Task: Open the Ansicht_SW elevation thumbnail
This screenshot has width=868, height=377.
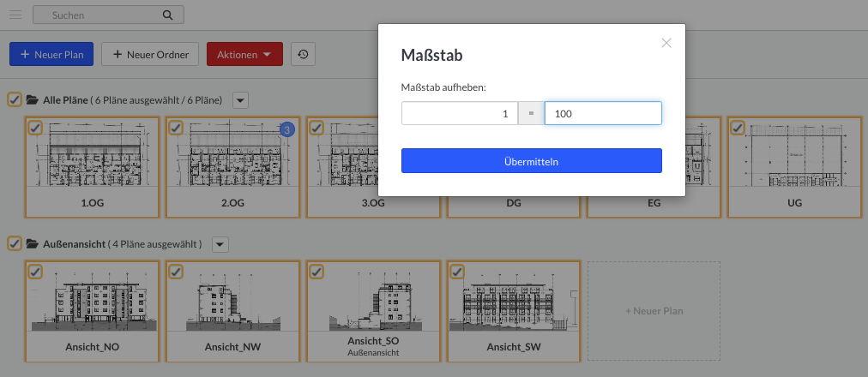Action: pyautogui.click(x=515, y=298)
